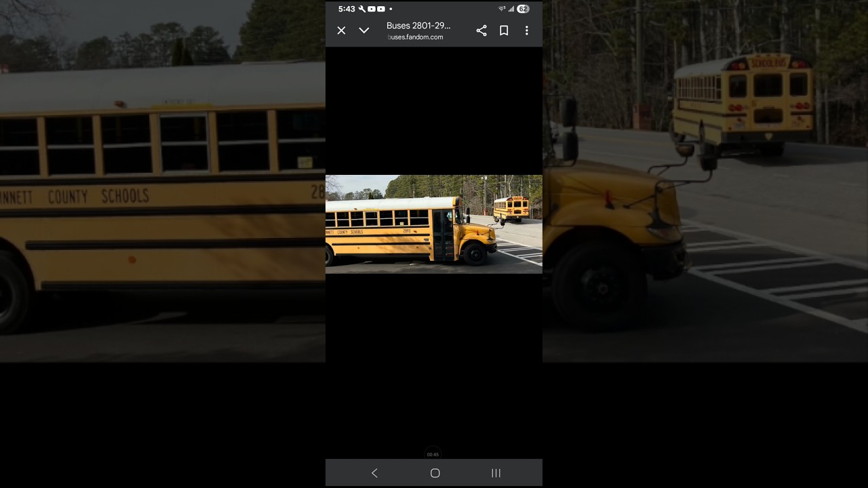The image size is (868, 488).
Task: Open the recent apps button
Action: (x=496, y=473)
